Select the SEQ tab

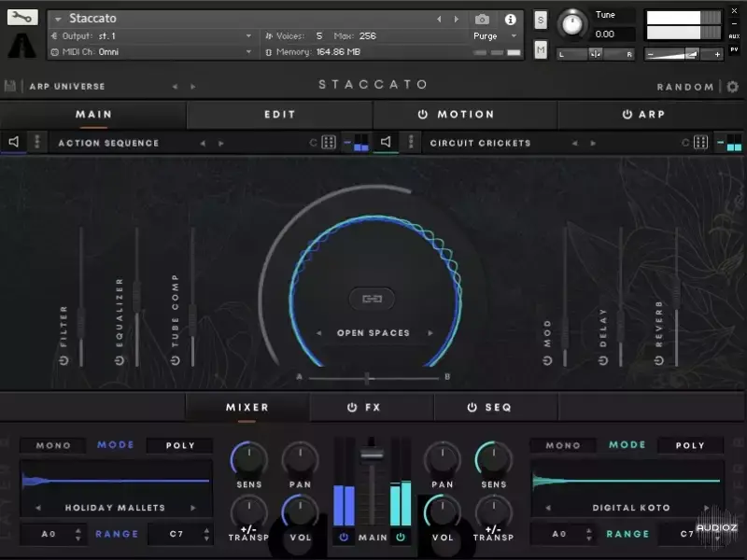[496, 407]
